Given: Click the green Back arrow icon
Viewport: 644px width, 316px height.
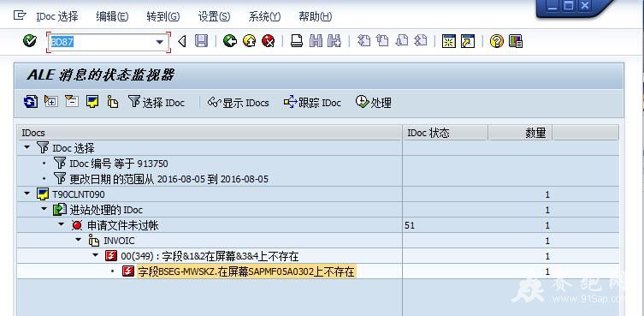Looking at the screenshot, I should pyautogui.click(x=230, y=41).
